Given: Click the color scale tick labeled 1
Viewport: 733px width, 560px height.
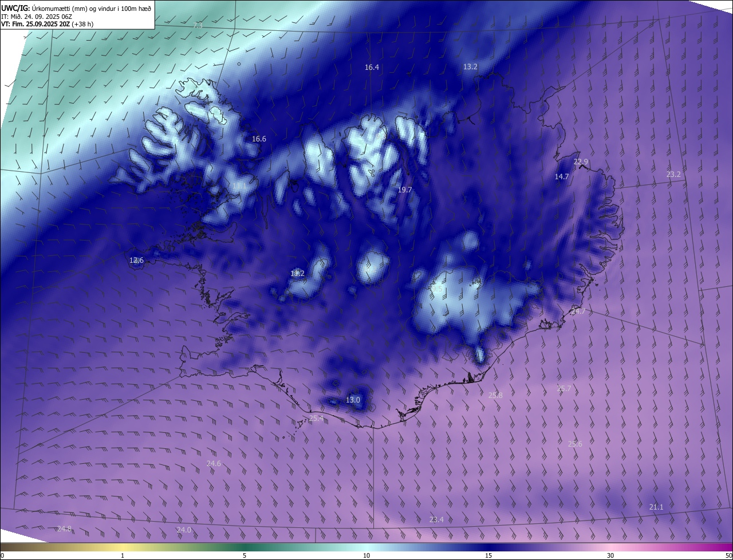Looking at the screenshot, I should [x=123, y=555].
